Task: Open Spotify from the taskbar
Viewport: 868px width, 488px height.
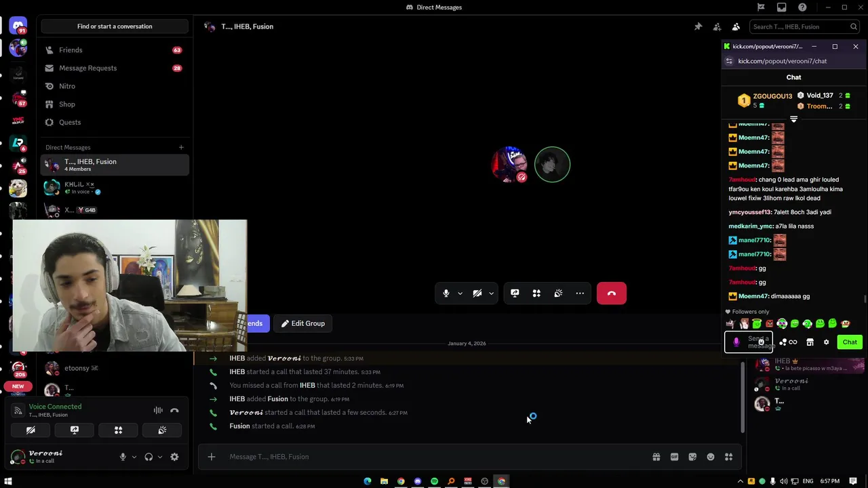Action: pos(435,481)
